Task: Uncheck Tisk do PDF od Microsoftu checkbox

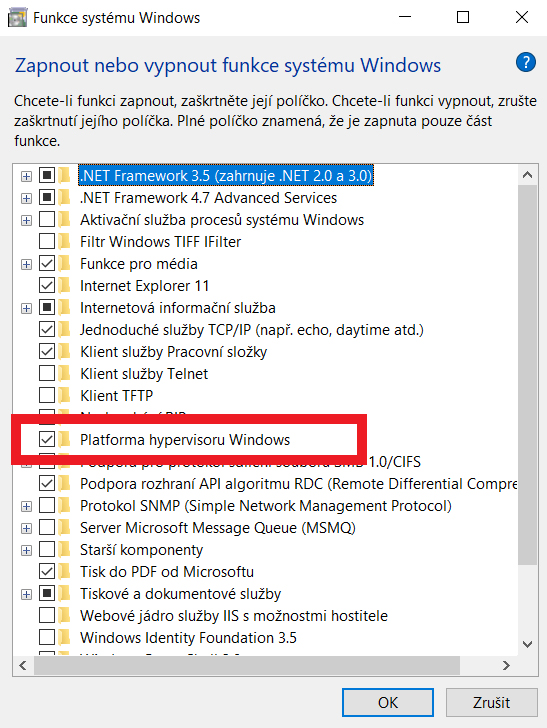Action: pyautogui.click(x=47, y=572)
